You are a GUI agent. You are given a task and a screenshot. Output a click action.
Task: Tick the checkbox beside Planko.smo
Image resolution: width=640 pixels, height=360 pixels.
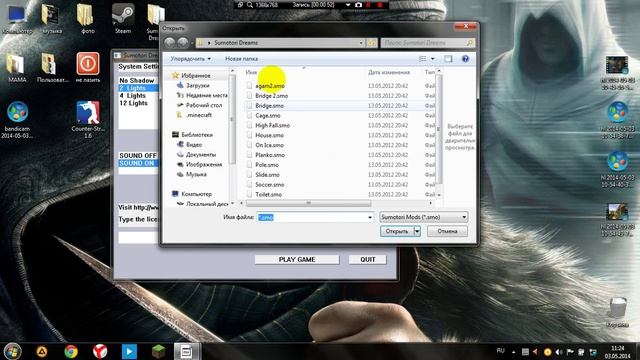tap(249, 155)
